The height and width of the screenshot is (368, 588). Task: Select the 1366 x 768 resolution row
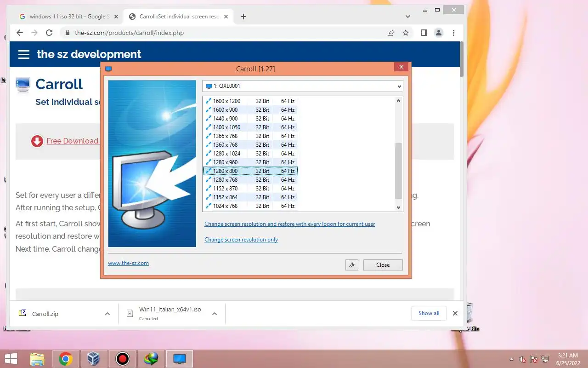(250, 136)
